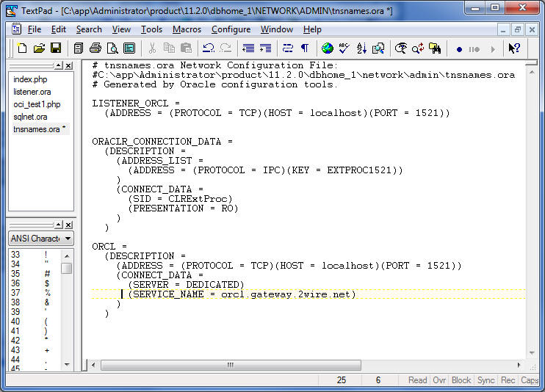This screenshot has height=392, width=545.
Task: Click the Document Properties toolbar icon
Action: pyautogui.click(x=129, y=48)
